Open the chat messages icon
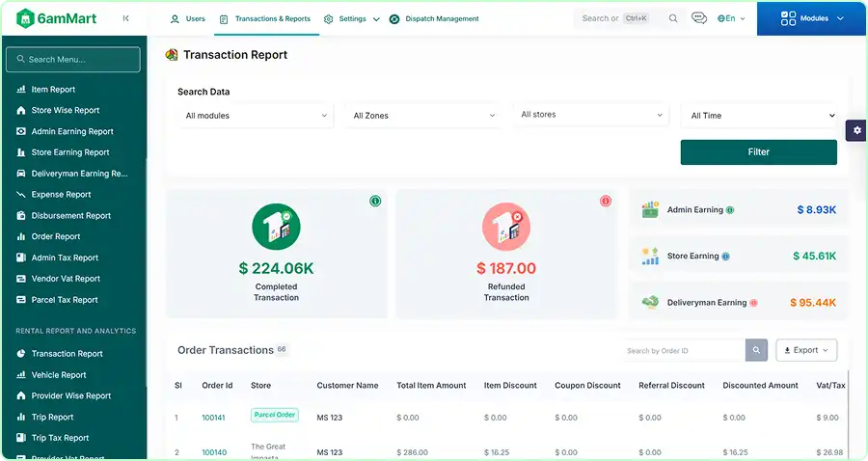The height and width of the screenshot is (461, 868). 698,18
